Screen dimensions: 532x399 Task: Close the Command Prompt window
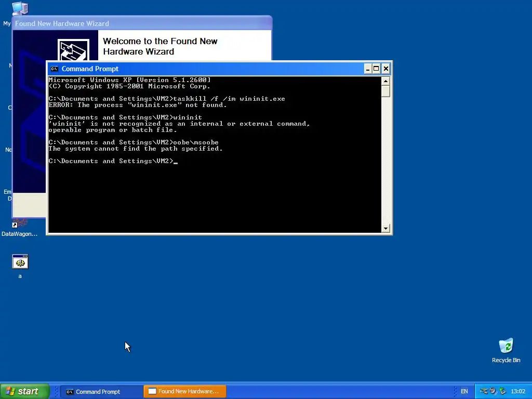click(386, 69)
